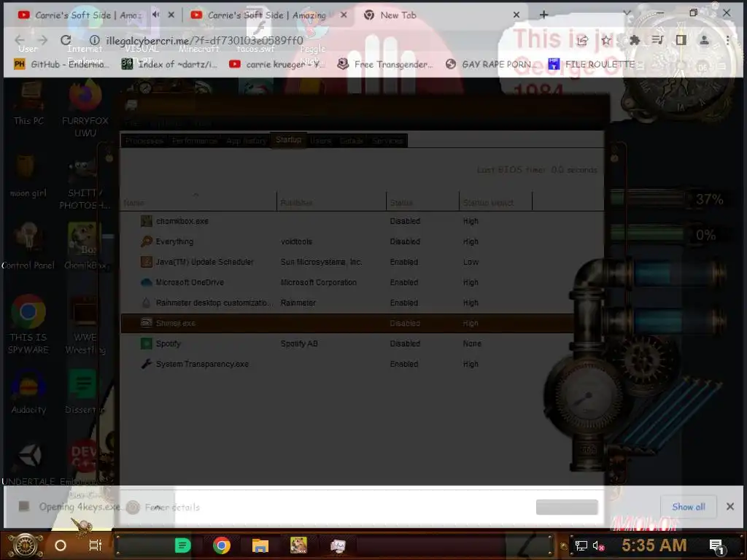Switch to second Carrie's Soft Side tab
This screenshot has height=560, width=747.
(267, 15)
